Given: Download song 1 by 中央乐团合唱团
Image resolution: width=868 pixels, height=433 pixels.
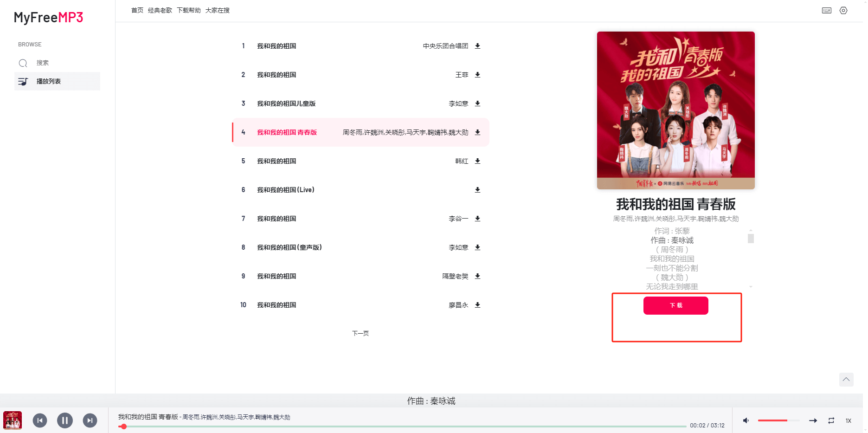Looking at the screenshot, I should (477, 46).
